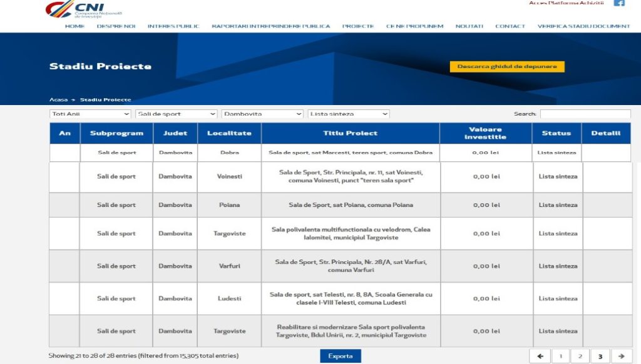The image size is (641, 364).
Task: Open VERIFICA STADIU DOCUMENT page
Action: click(583, 26)
